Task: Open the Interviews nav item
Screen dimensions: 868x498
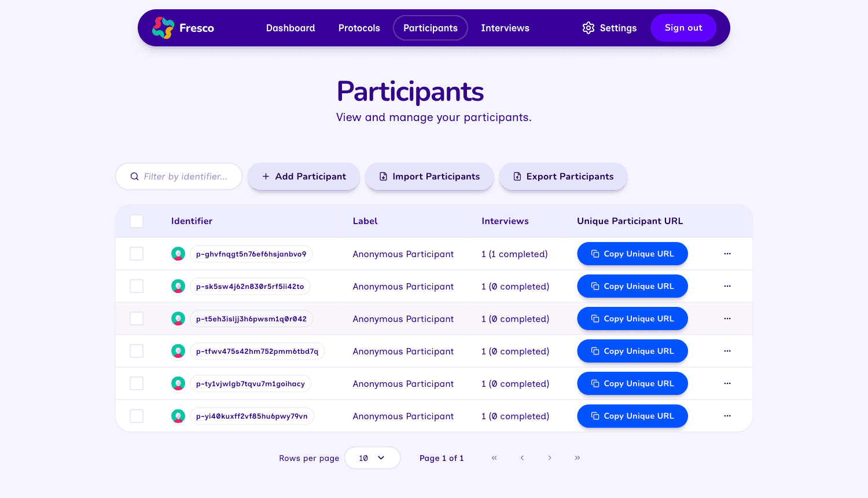Action: click(x=505, y=28)
